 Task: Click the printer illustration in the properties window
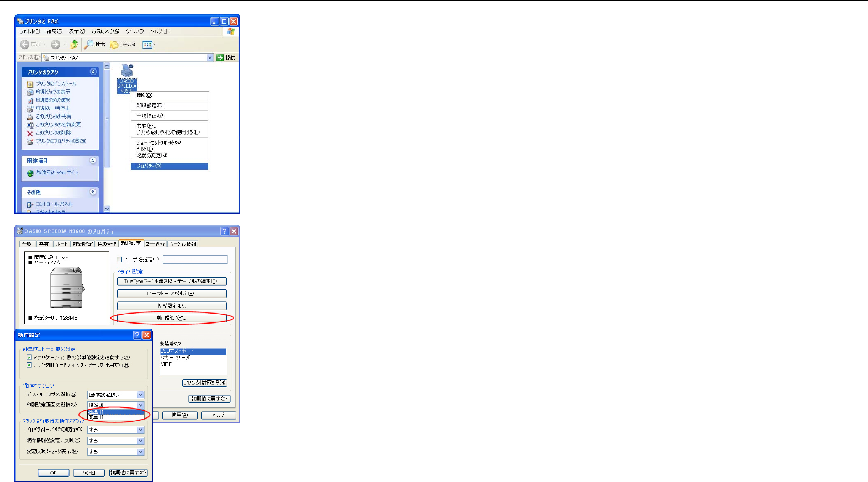tap(66, 287)
